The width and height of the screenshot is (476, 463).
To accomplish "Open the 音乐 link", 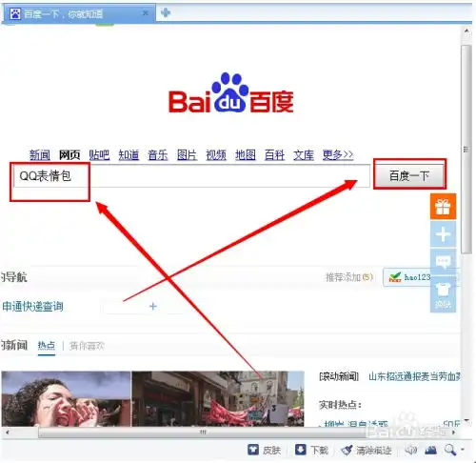I will [158, 155].
